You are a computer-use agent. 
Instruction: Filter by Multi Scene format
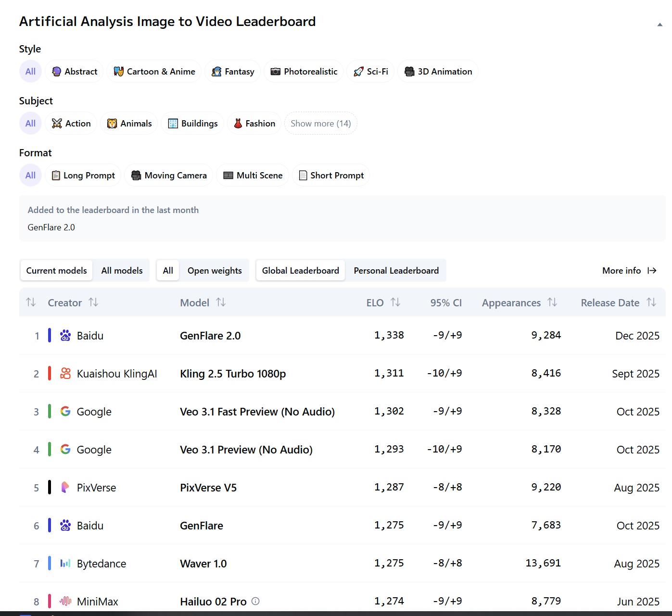[x=253, y=175]
